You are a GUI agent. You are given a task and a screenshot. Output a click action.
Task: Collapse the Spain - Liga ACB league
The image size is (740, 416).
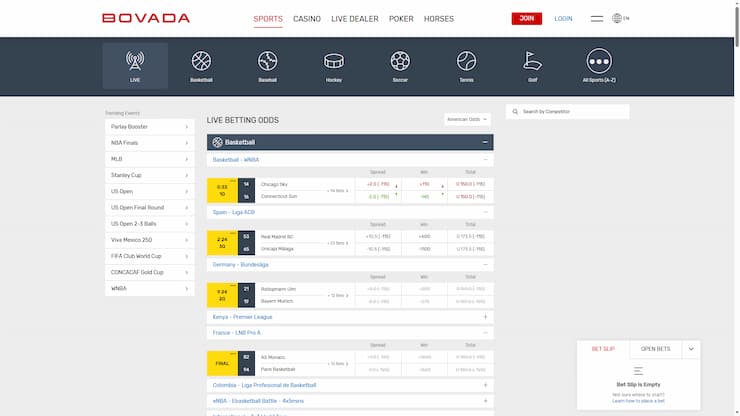click(485, 212)
